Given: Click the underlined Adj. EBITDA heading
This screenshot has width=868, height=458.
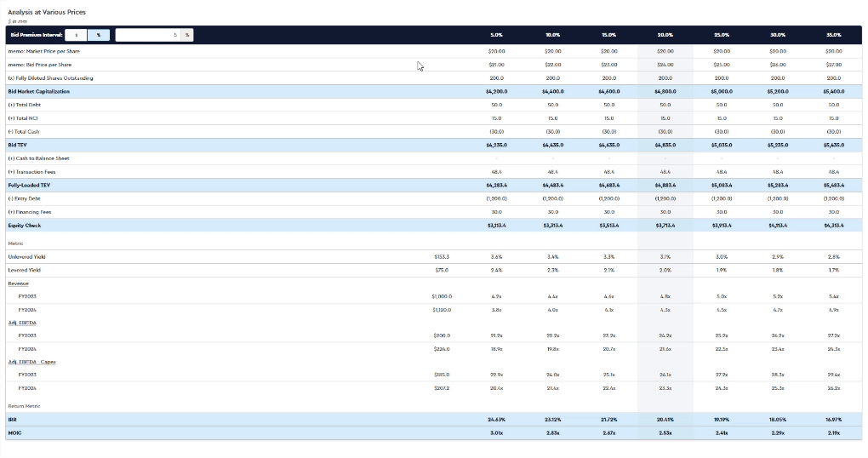Looking at the screenshot, I should click(23, 323).
